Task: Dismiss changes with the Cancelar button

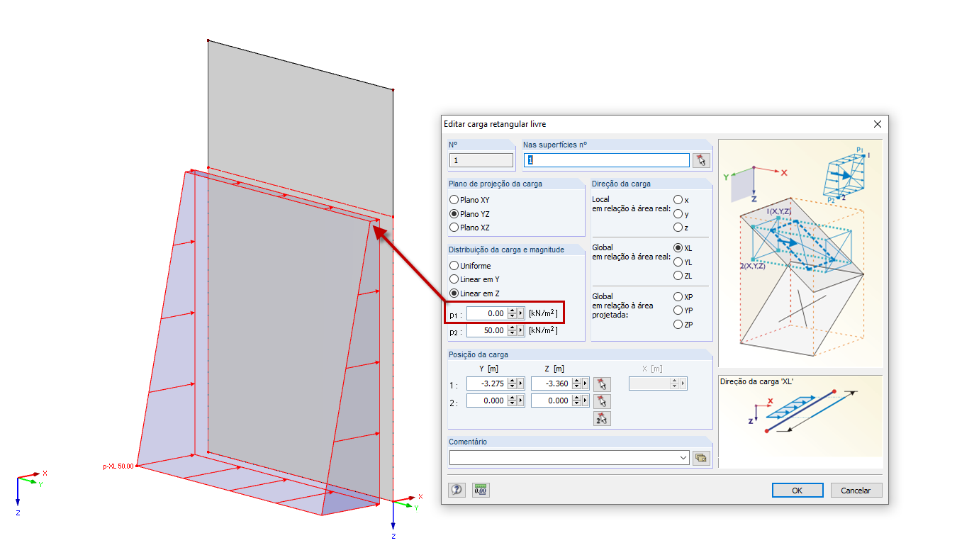Action: click(x=856, y=489)
